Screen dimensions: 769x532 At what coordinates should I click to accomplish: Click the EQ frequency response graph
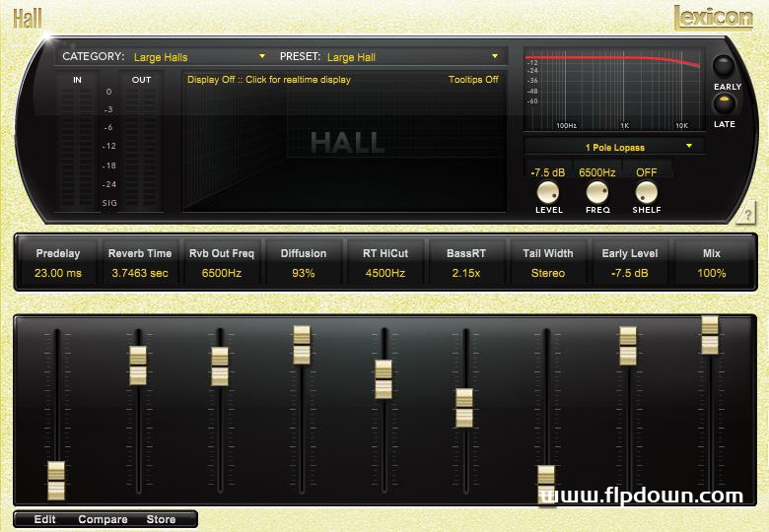pos(614,89)
